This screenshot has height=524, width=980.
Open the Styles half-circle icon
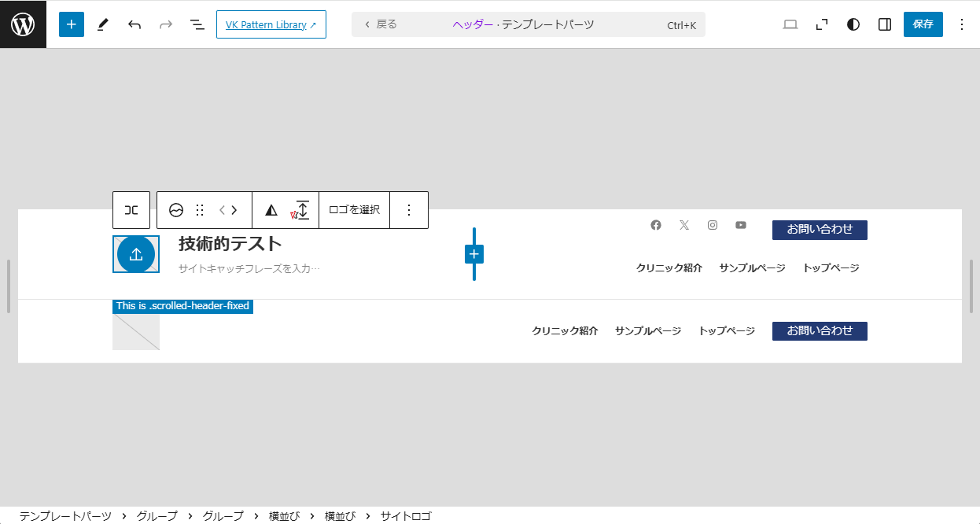click(x=853, y=24)
